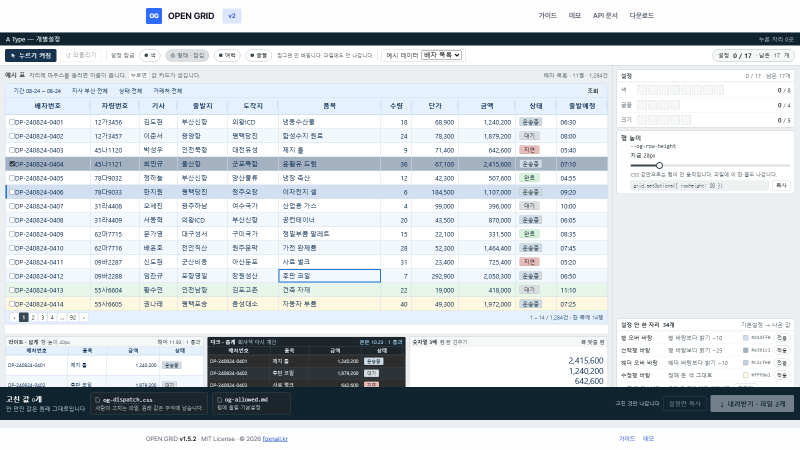The width and height of the screenshot is (800, 450).
Task: Open the API 문서 menu item
Action: [x=605, y=16]
